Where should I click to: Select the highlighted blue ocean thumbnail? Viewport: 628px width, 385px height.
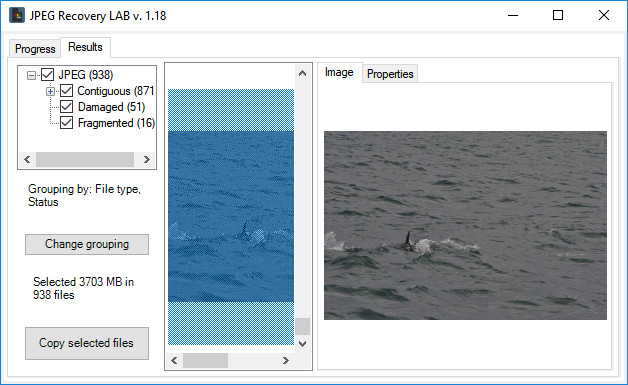pyautogui.click(x=231, y=217)
